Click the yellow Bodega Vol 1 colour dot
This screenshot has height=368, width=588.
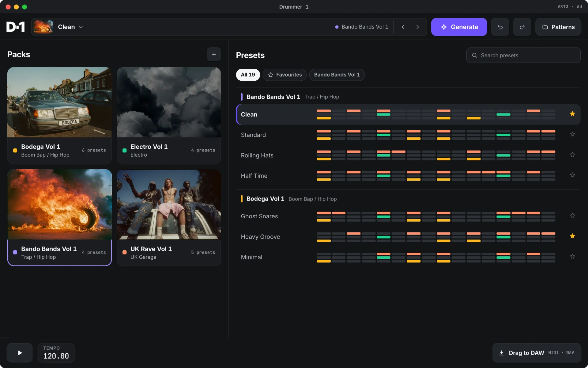click(15, 150)
